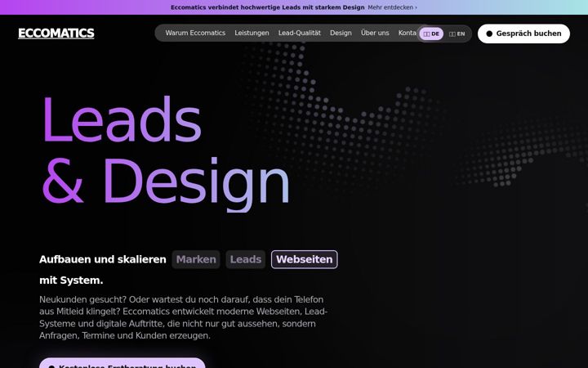
Task: Click the text 'mit System.'
Action: coord(71,280)
